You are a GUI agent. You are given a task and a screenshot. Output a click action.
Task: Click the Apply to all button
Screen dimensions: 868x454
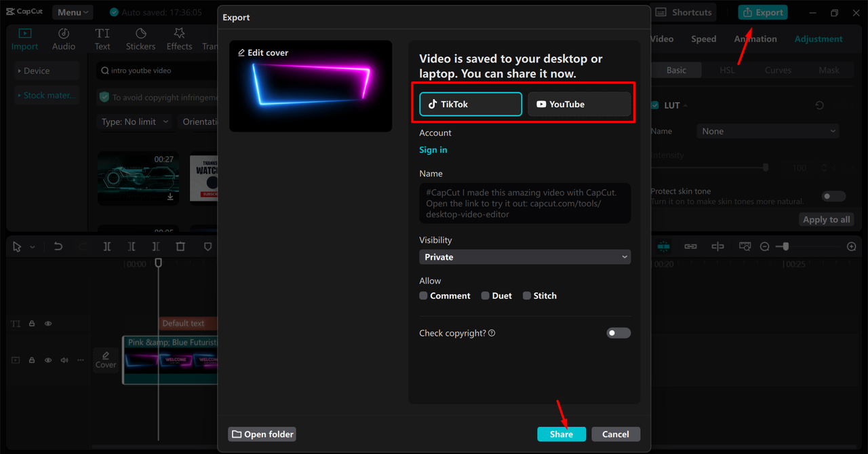(826, 219)
